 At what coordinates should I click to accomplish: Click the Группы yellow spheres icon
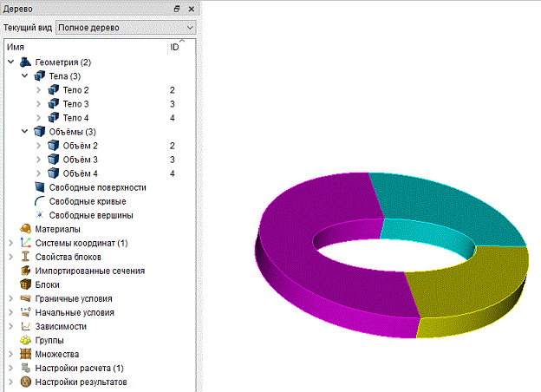[x=25, y=340]
